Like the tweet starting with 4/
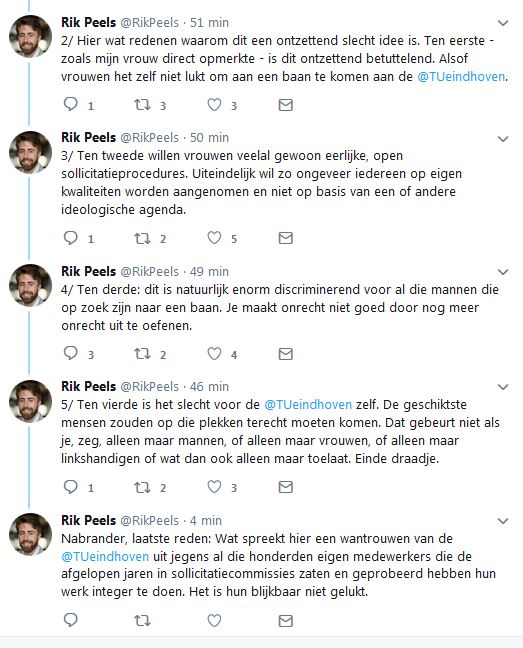The width and height of the screenshot is (523, 648). click(214, 354)
